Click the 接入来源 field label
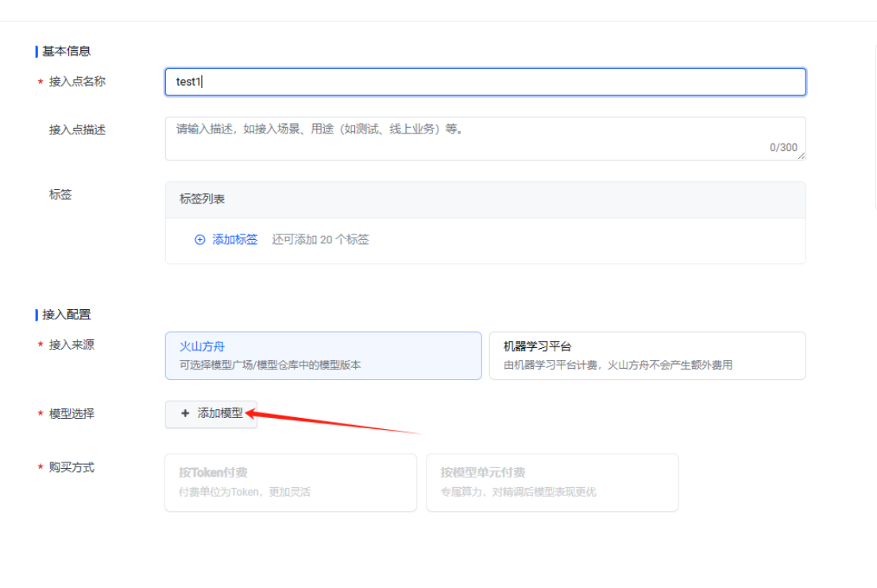This screenshot has height=588, width=877. pos(71,345)
